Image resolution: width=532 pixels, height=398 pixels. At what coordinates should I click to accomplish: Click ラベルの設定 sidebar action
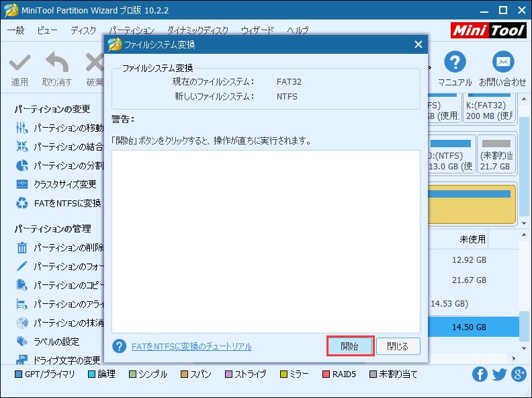pyautogui.click(x=56, y=342)
